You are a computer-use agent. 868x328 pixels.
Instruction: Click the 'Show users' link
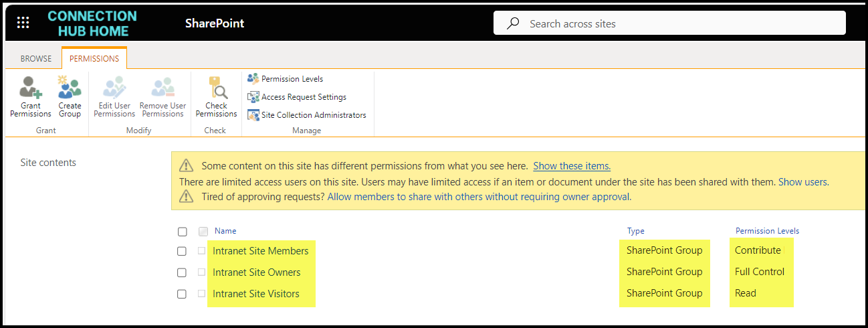(x=802, y=182)
